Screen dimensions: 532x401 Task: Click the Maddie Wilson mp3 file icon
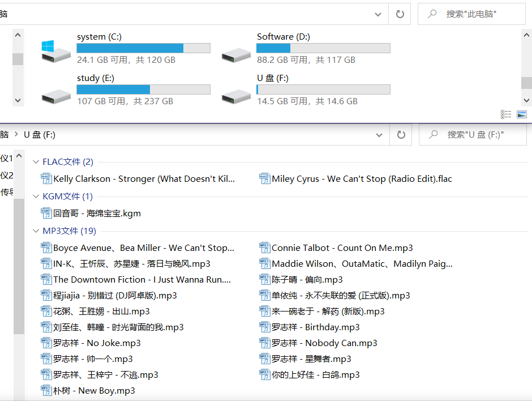click(265, 264)
